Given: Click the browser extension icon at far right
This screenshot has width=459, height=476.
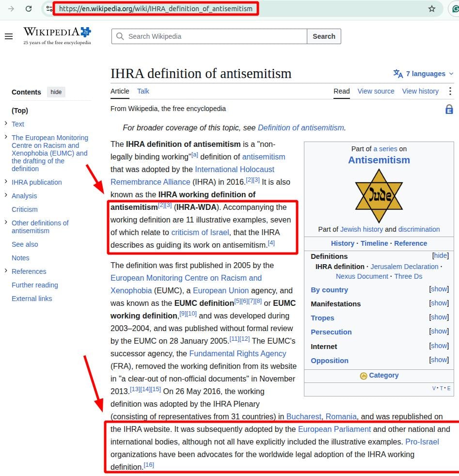Looking at the screenshot, I should pyautogui.click(x=455, y=9).
